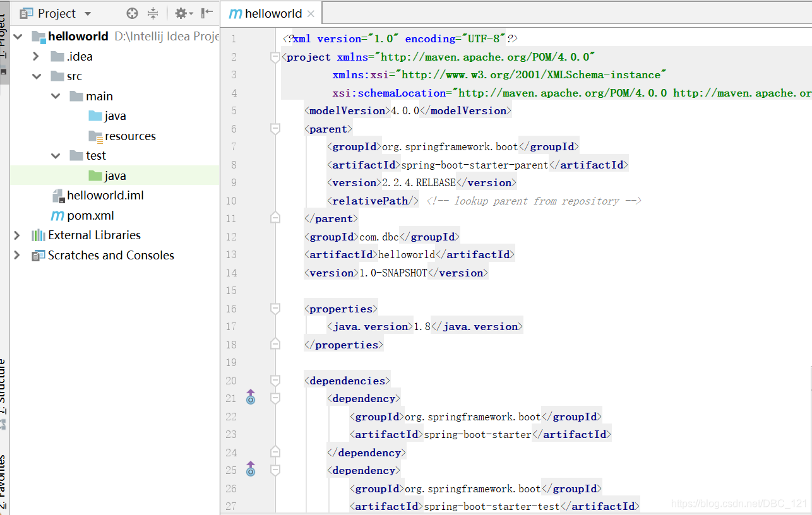The height and width of the screenshot is (515, 812).
Task: Click spring-boot-starter-test artifactId text
Action: [492, 506]
